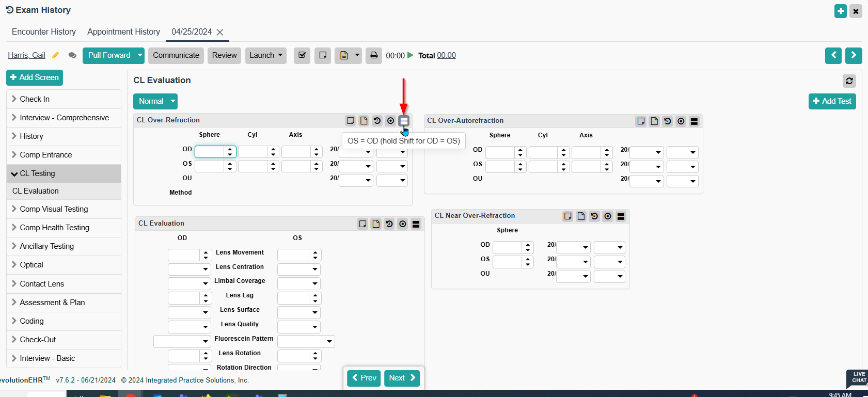
Task: Click the Add Test button
Action: [x=832, y=101]
